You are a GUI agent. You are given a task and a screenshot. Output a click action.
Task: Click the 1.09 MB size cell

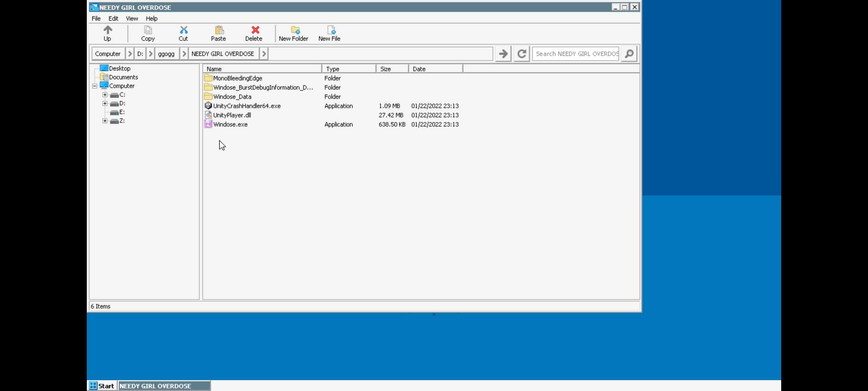(390, 106)
